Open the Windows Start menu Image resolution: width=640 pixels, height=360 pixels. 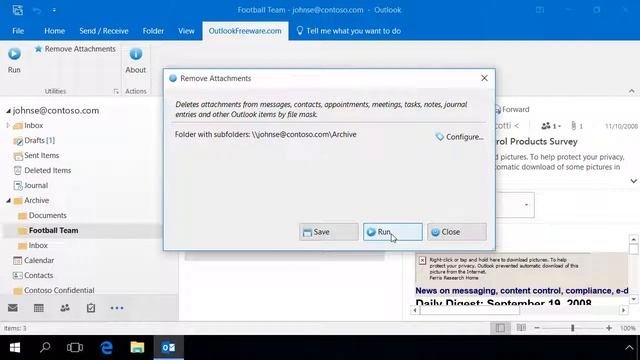point(15,348)
